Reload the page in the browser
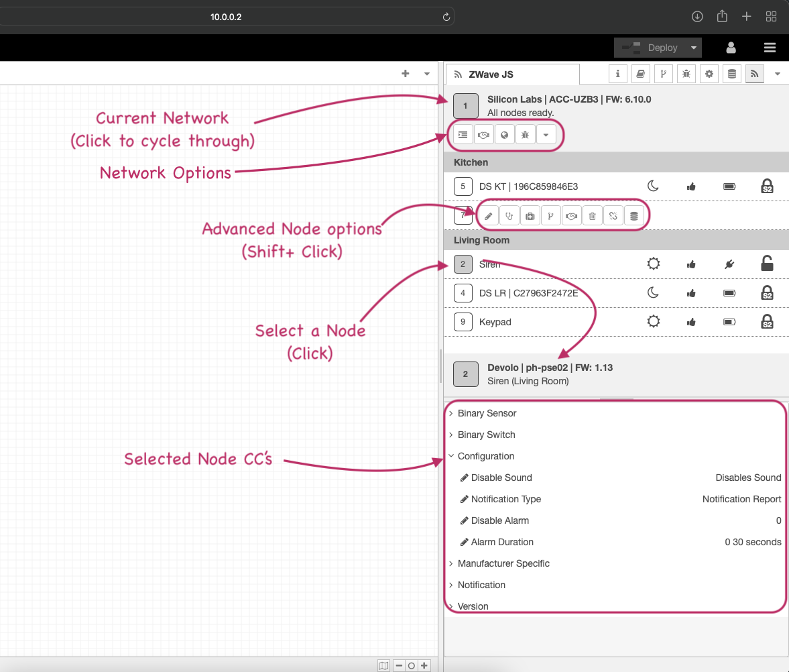The width and height of the screenshot is (789, 672). 446,17
